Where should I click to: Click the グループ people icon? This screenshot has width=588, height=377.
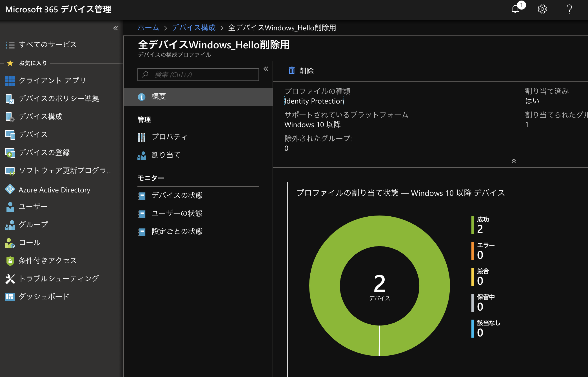coord(10,225)
